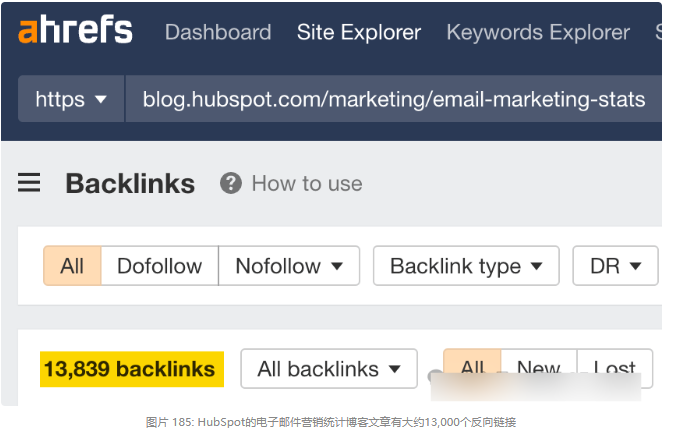682x428 pixels.
Task: Click the Ahrefs logo
Action: [75, 31]
